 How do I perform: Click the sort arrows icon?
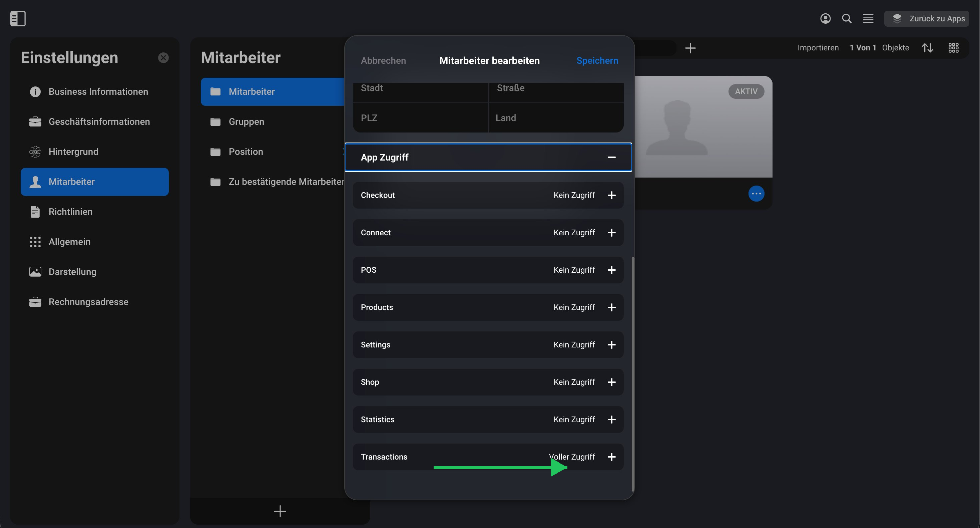(927, 48)
